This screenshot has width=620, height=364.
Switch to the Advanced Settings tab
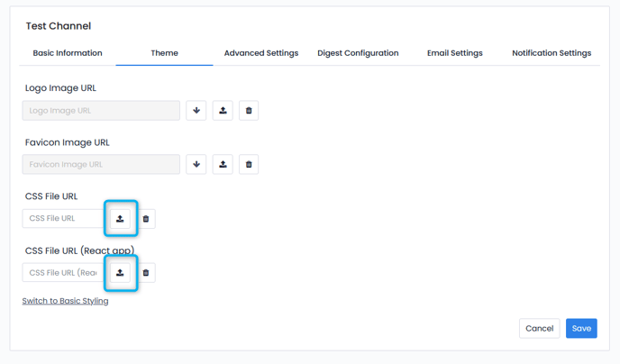pos(261,53)
